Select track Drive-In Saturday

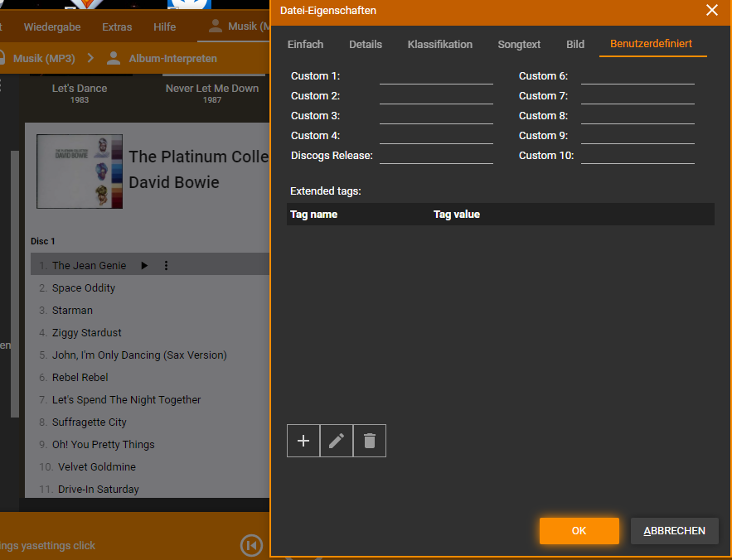99,490
